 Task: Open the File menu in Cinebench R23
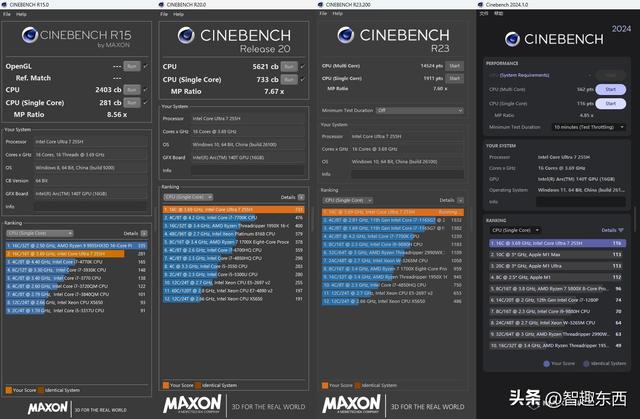tap(323, 13)
